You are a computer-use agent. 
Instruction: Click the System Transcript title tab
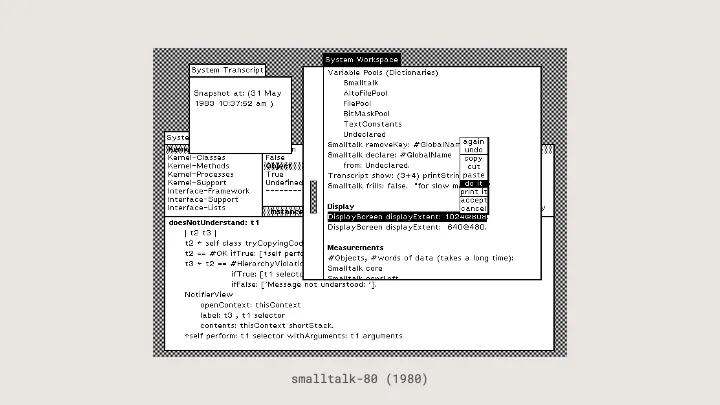pyautogui.click(x=227, y=70)
